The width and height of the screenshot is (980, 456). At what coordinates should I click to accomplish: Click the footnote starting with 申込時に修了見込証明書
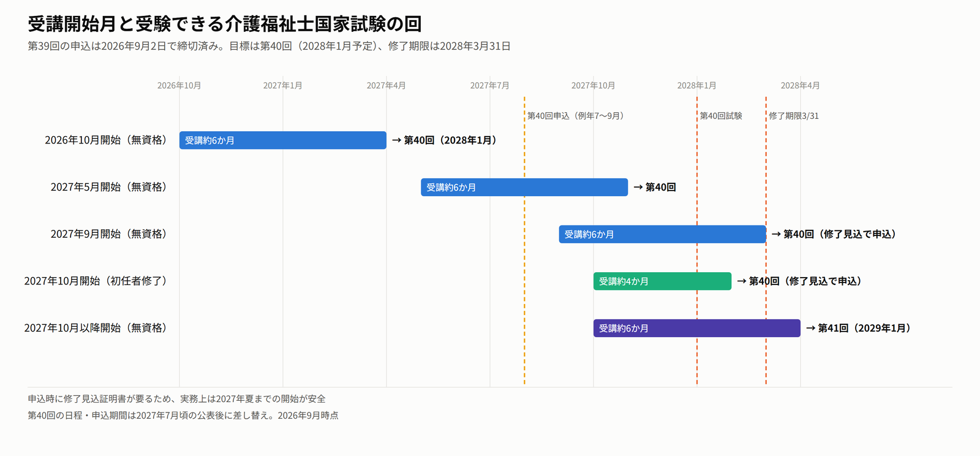click(x=176, y=399)
